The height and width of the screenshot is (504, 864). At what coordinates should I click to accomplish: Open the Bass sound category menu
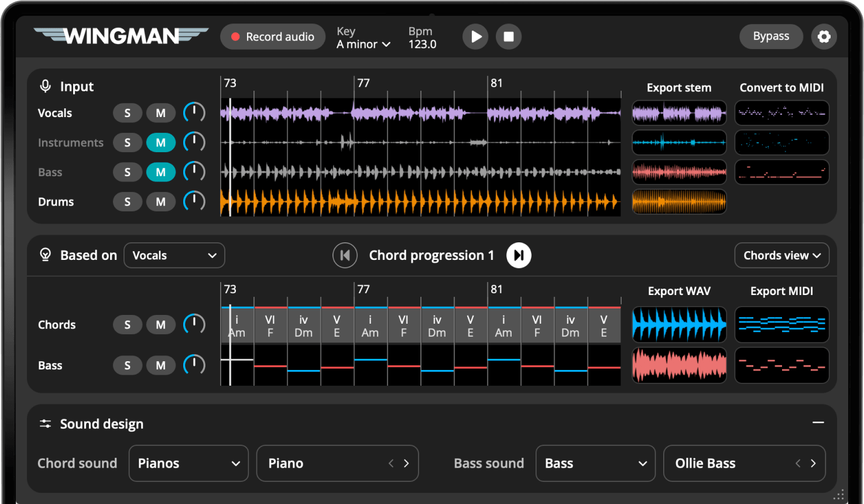point(595,463)
